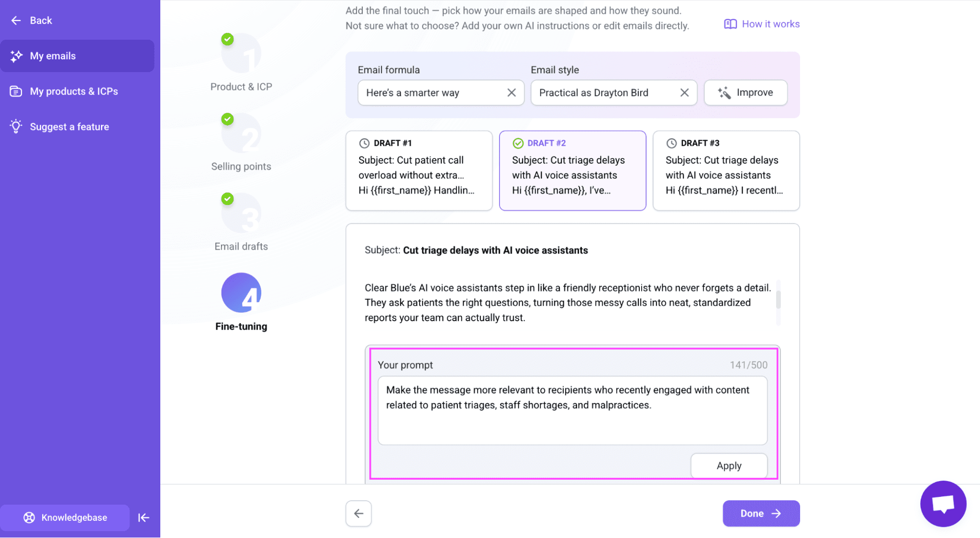Open the Email style selector
Viewport: 980px width, 538px height.
[608, 92]
